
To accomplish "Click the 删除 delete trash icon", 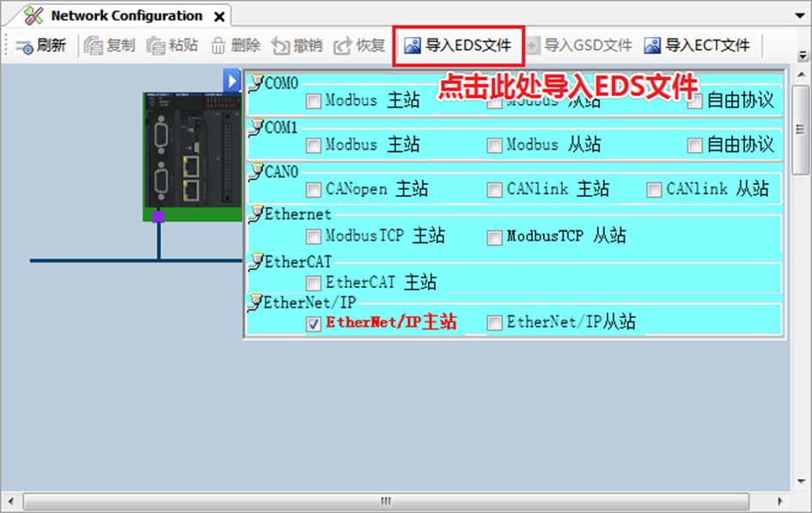I will point(218,46).
